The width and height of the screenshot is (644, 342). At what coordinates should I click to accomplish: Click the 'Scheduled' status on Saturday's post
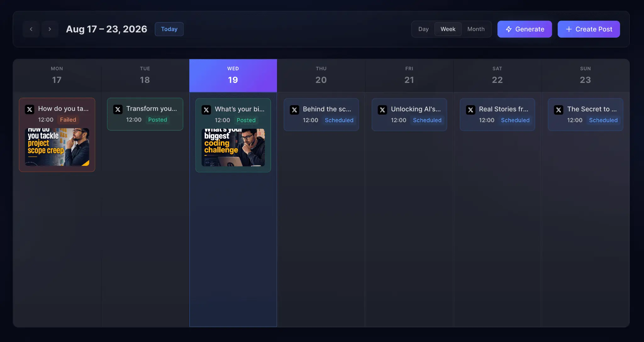515,120
